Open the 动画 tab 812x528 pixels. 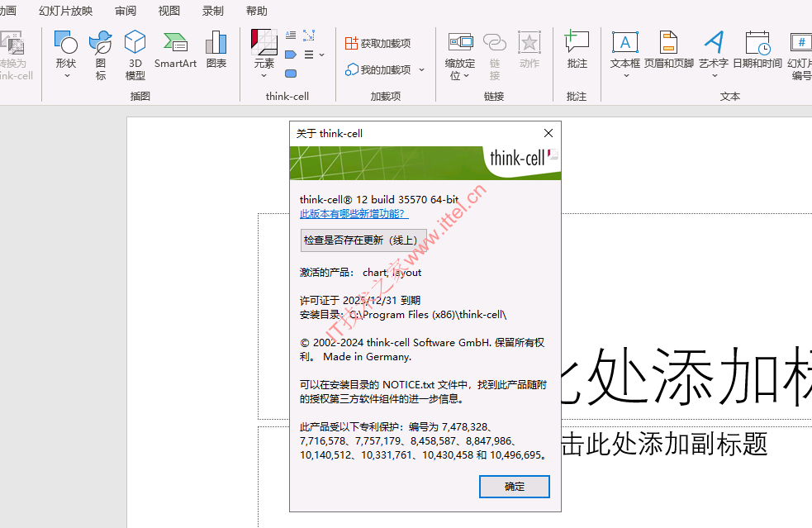[x=7, y=11]
